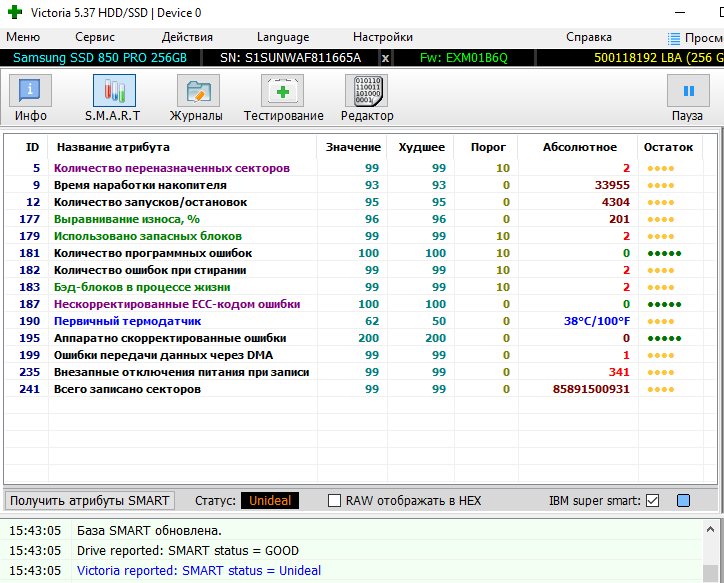Enable RAW отображать в HEX checkbox
Screen dimensions: 724x583
335,500
